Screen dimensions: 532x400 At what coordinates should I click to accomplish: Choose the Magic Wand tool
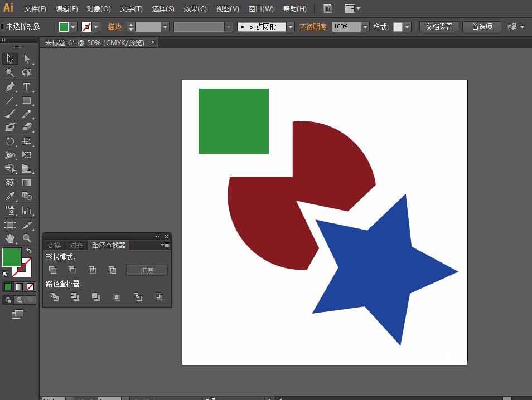pos(10,72)
